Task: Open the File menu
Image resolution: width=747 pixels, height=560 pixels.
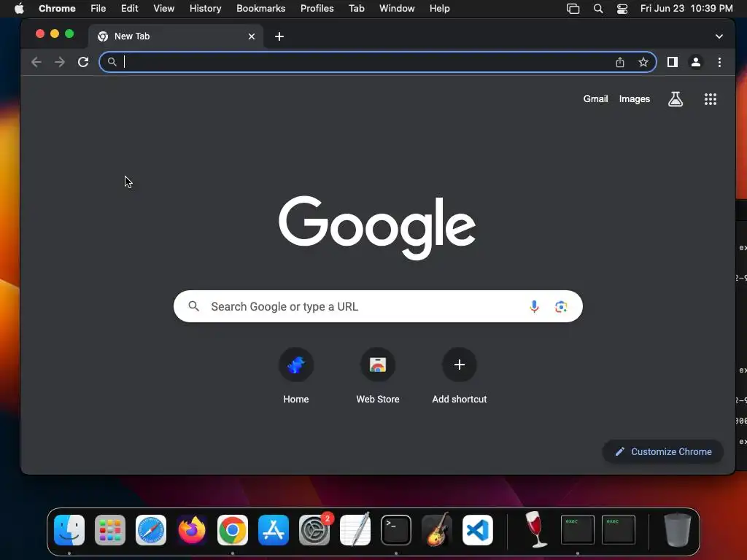Action: [x=98, y=8]
